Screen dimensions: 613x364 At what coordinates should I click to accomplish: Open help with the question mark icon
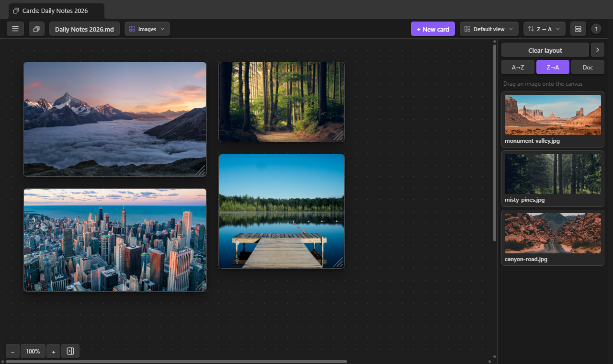click(596, 29)
